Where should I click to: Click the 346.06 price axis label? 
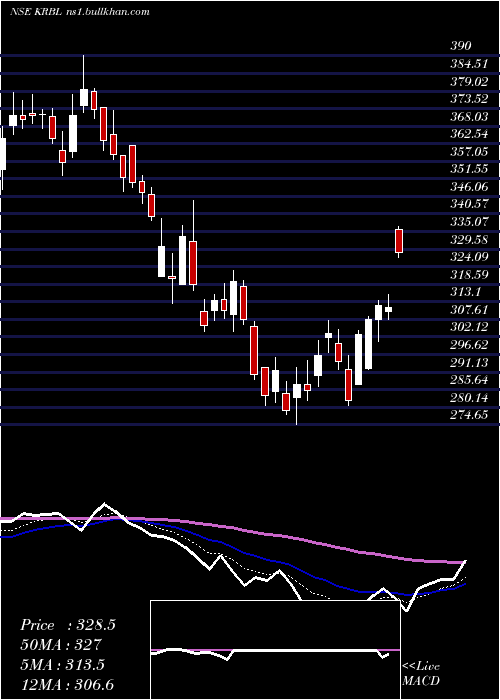[x=469, y=187]
